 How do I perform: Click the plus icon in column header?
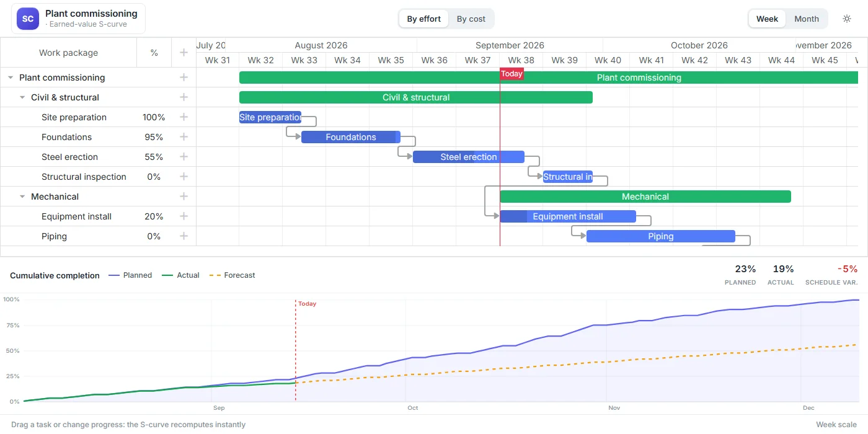coord(184,53)
